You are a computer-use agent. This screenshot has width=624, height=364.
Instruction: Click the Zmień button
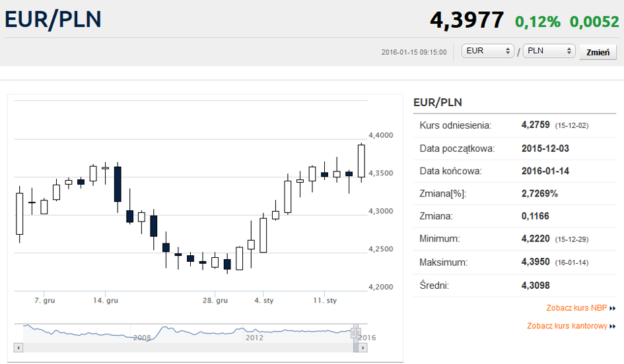[598, 52]
